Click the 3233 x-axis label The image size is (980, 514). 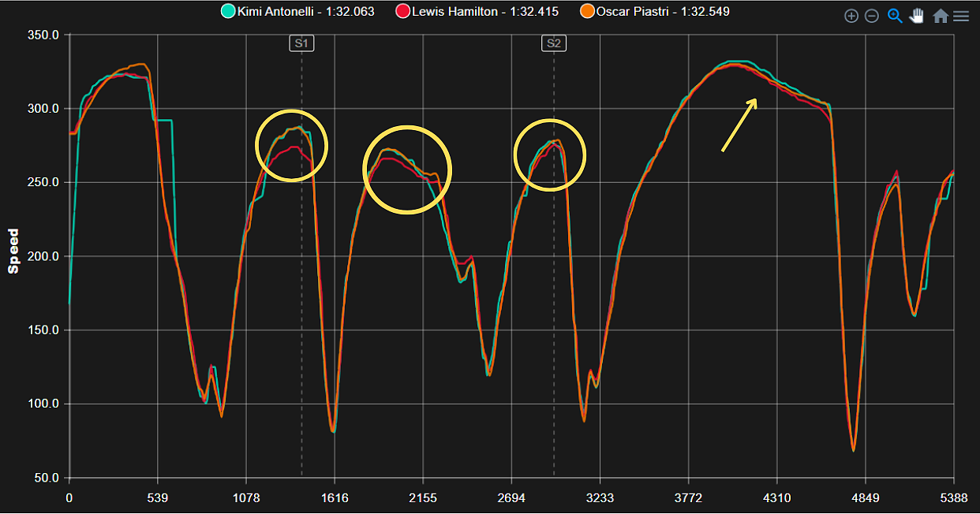click(x=600, y=498)
